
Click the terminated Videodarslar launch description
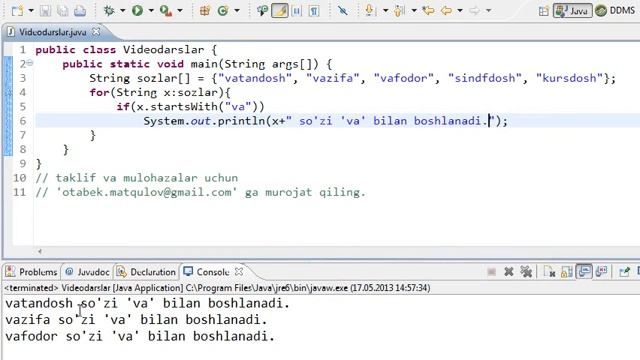(217, 288)
